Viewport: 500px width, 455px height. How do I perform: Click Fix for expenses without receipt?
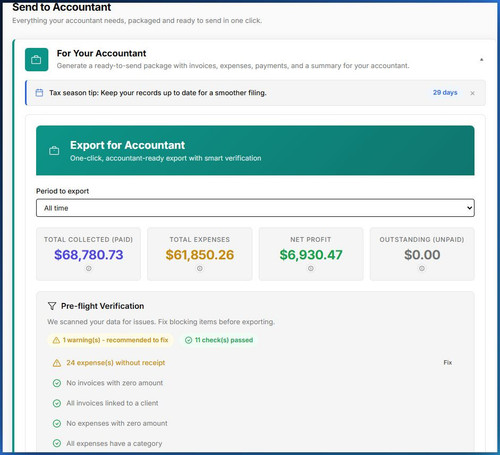pyautogui.click(x=448, y=362)
